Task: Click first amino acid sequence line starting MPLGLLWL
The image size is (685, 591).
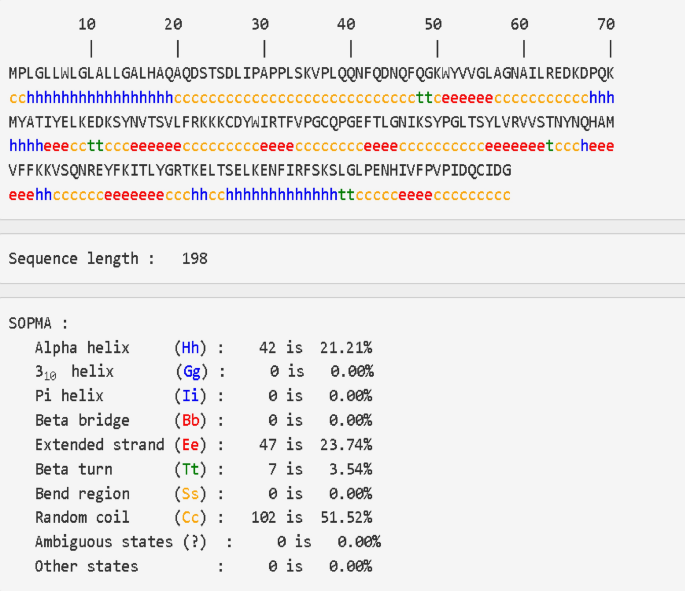Action: click(x=311, y=73)
